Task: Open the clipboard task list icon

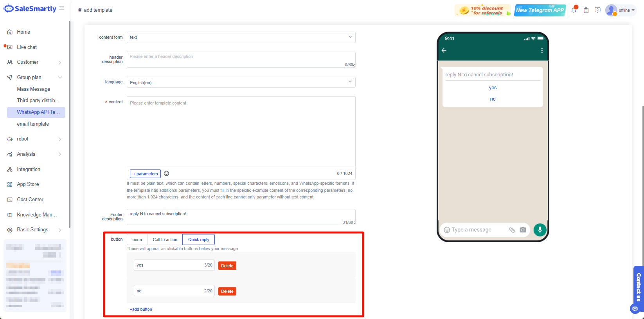Action: click(x=586, y=11)
